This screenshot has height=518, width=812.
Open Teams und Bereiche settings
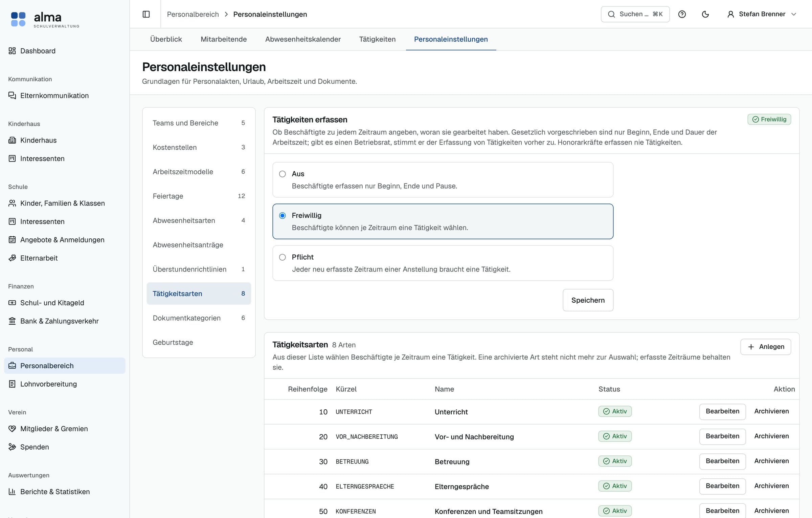pyautogui.click(x=199, y=123)
